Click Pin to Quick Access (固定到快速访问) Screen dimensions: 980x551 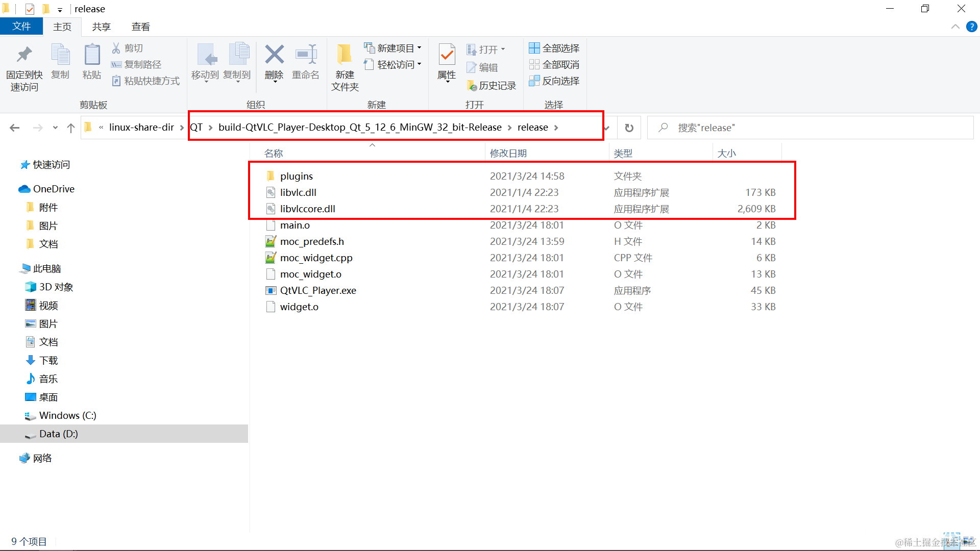point(24,55)
